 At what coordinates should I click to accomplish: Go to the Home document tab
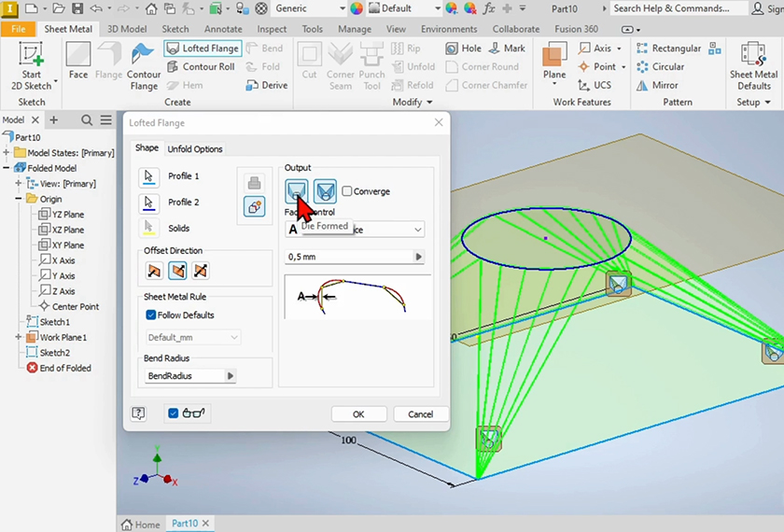coord(141,525)
